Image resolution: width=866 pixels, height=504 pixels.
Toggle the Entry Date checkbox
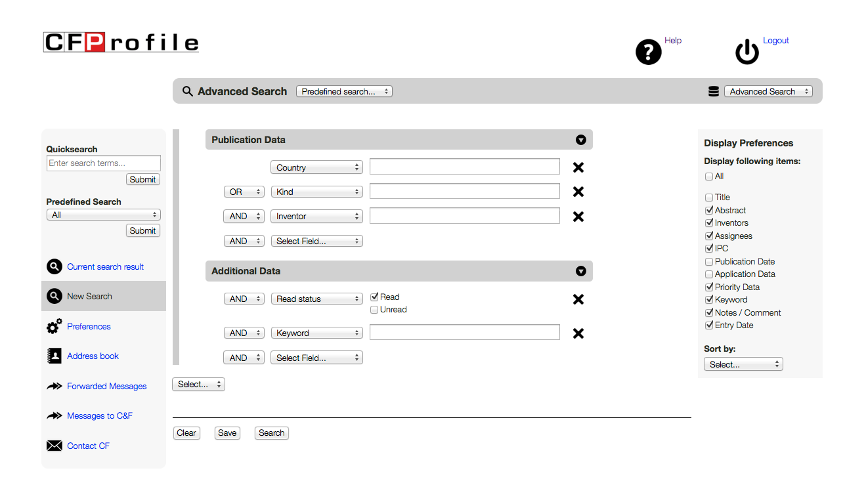point(709,325)
